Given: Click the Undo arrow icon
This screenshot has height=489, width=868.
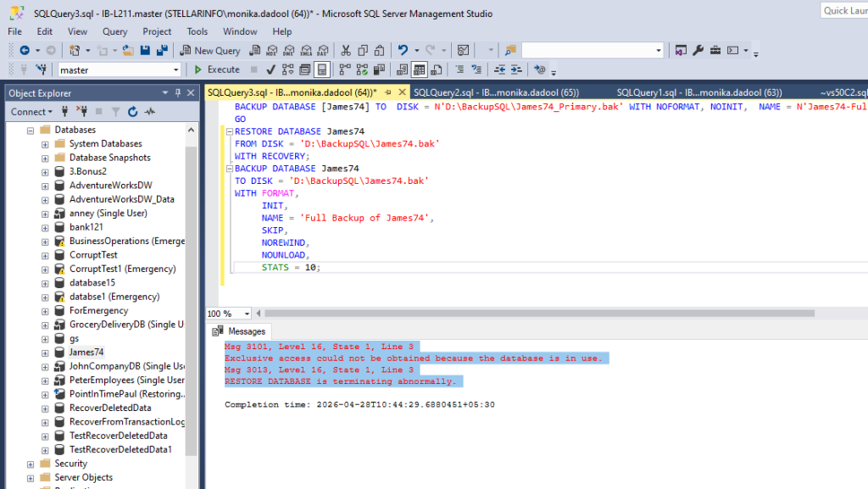Looking at the screenshot, I should 403,50.
